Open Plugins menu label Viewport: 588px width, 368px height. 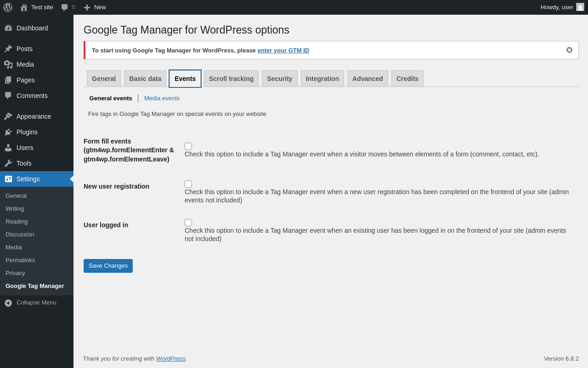[x=27, y=132]
